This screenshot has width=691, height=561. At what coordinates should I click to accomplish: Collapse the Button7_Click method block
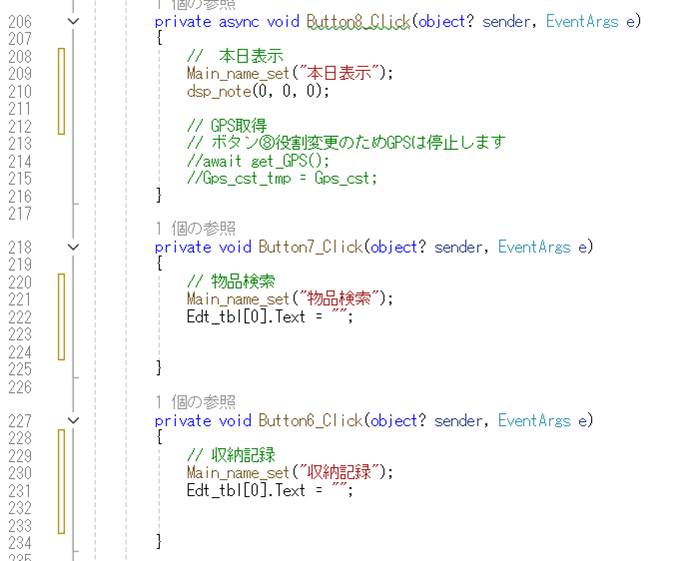pyautogui.click(x=72, y=247)
